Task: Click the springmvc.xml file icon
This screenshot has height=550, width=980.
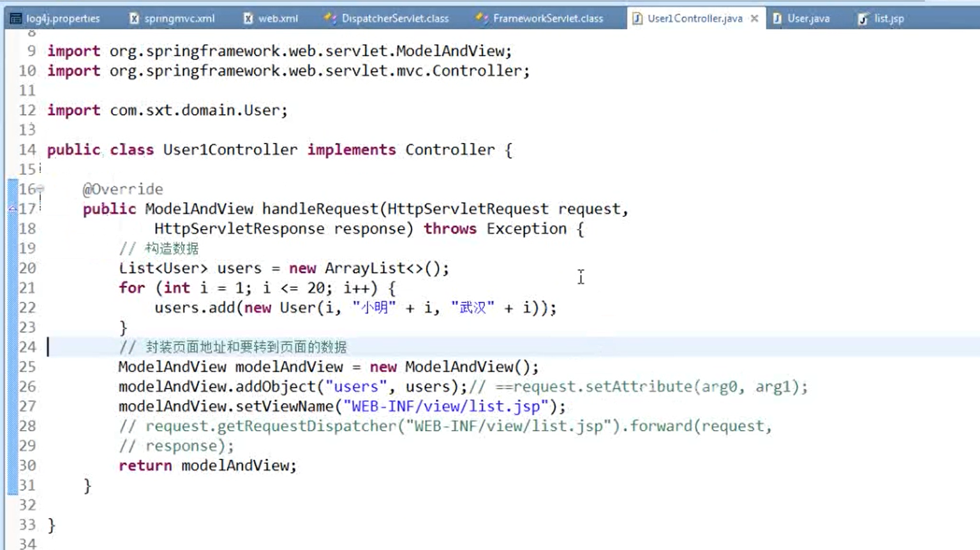Action: (134, 19)
